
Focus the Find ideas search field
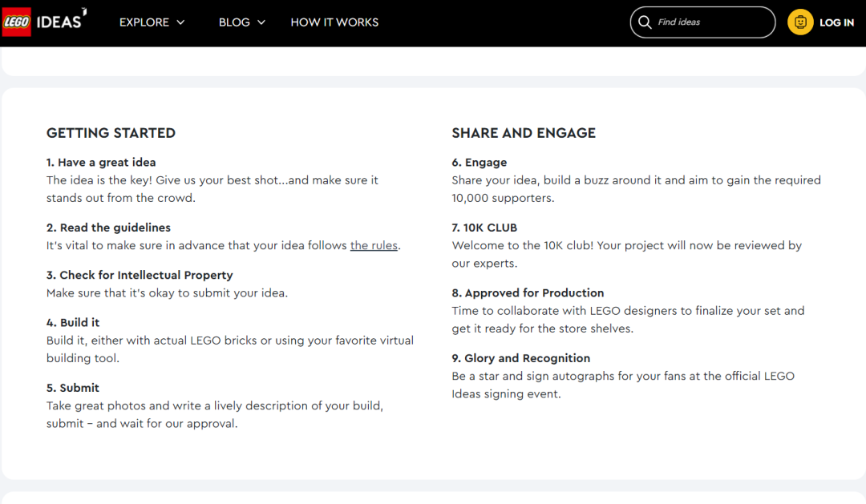coord(710,22)
